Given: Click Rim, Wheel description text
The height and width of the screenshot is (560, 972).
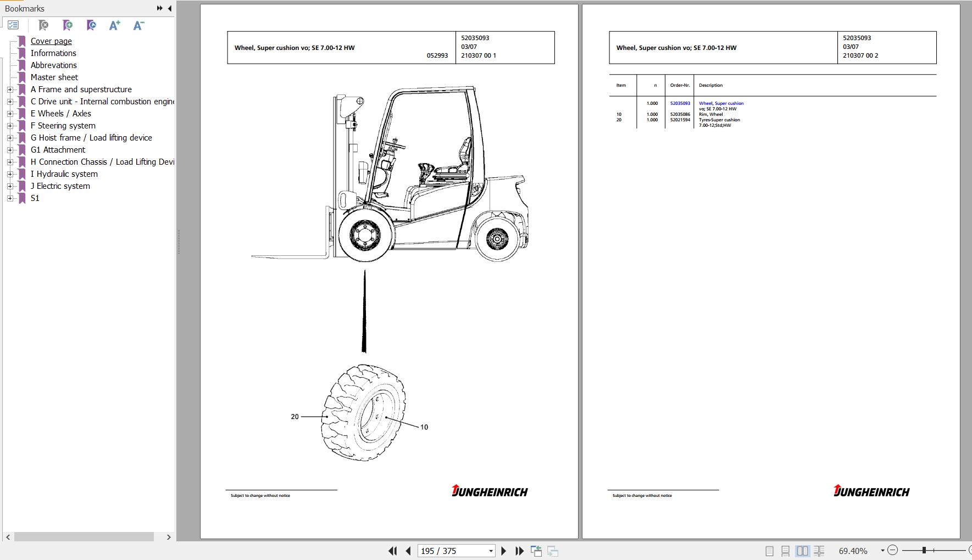Looking at the screenshot, I should (710, 114).
